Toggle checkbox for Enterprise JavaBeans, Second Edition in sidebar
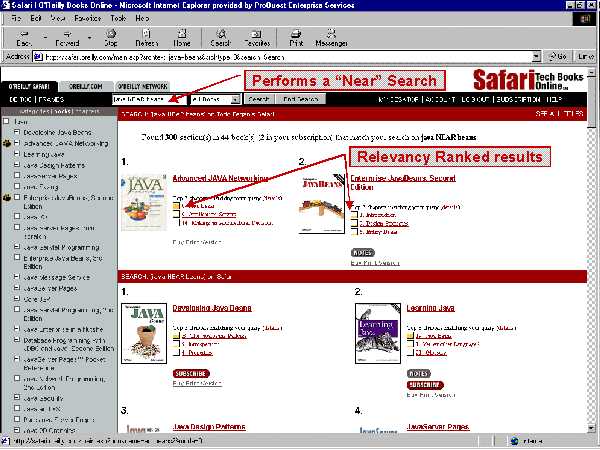This screenshot has height=450, width=600. point(17,197)
